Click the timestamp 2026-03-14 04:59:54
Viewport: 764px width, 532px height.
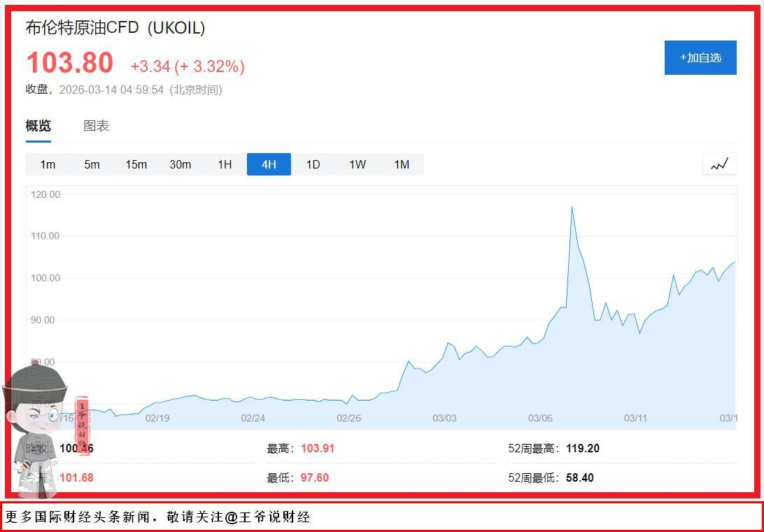pos(111,90)
